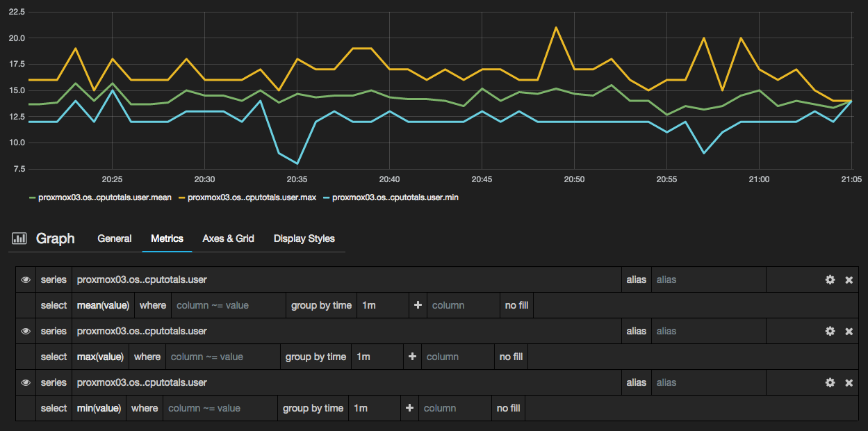Hide the max query via eye icon
The width and height of the screenshot is (868, 431).
26,331
